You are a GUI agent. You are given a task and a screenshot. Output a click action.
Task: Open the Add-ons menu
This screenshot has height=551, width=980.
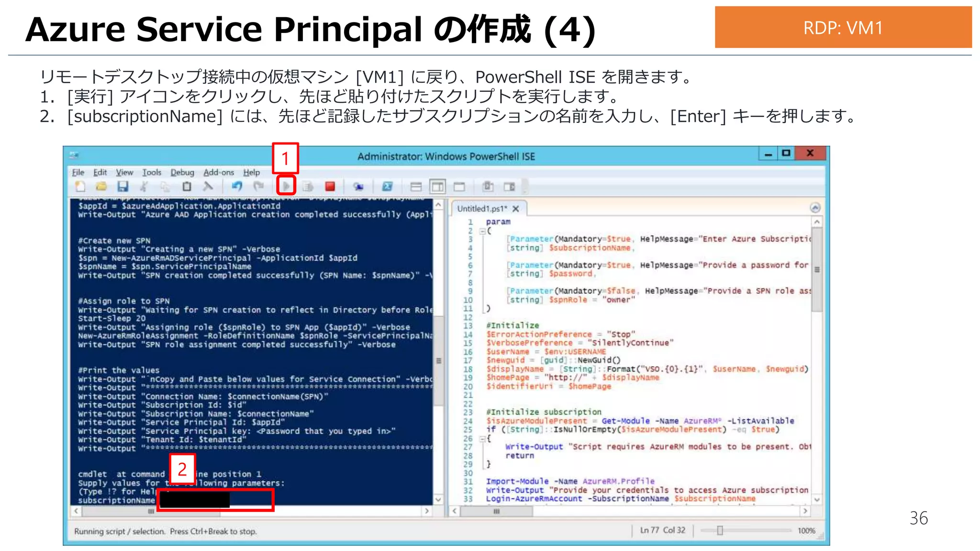tap(219, 172)
